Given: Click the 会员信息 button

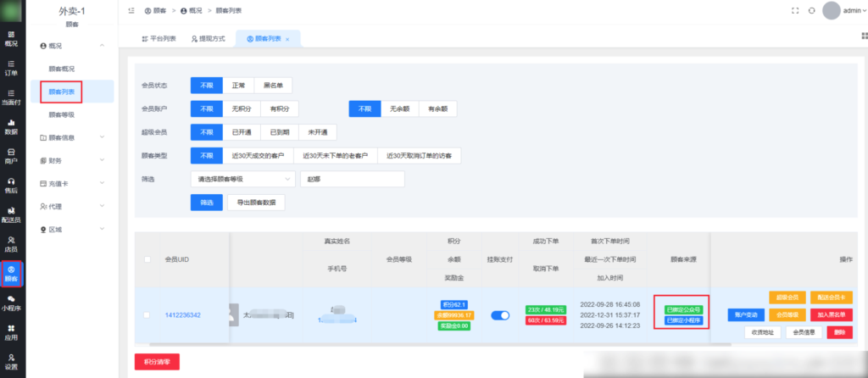Looking at the screenshot, I should click(x=804, y=332).
